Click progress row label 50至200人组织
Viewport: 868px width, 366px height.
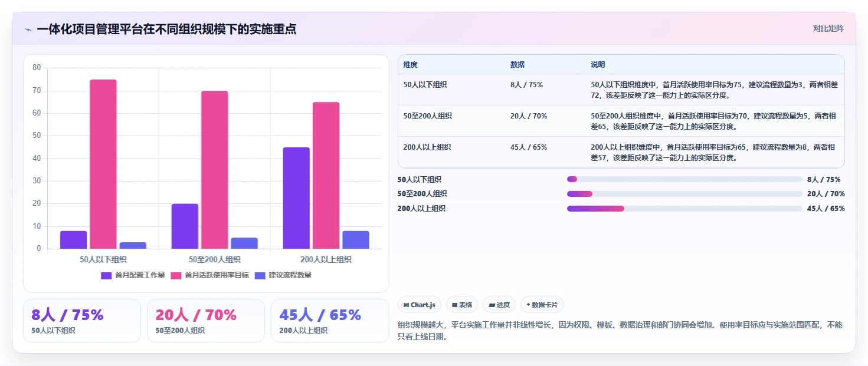[422, 194]
